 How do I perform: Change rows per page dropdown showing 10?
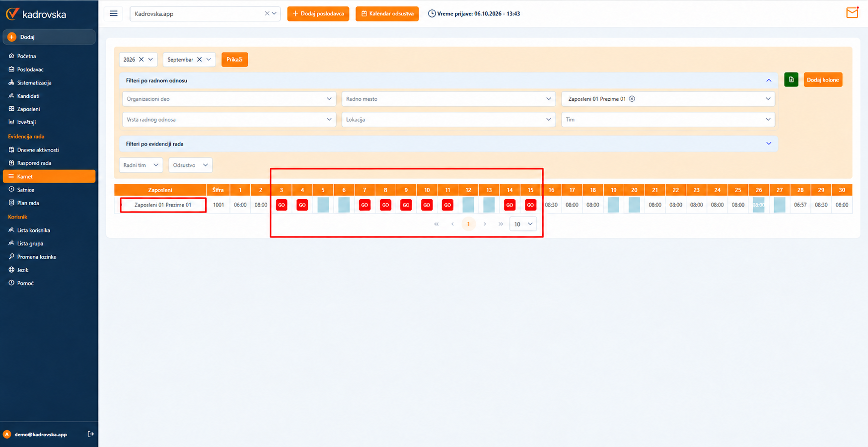click(523, 224)
